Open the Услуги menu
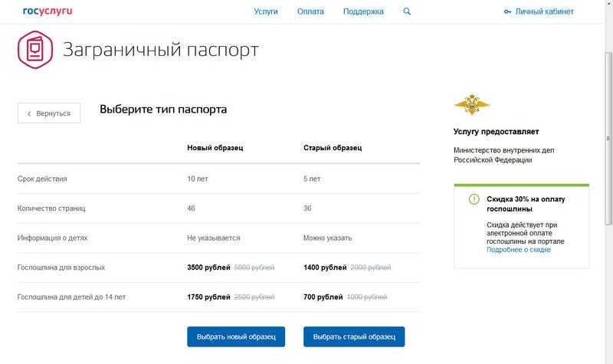This screenshot has height=364, width=613. (265, 11)
